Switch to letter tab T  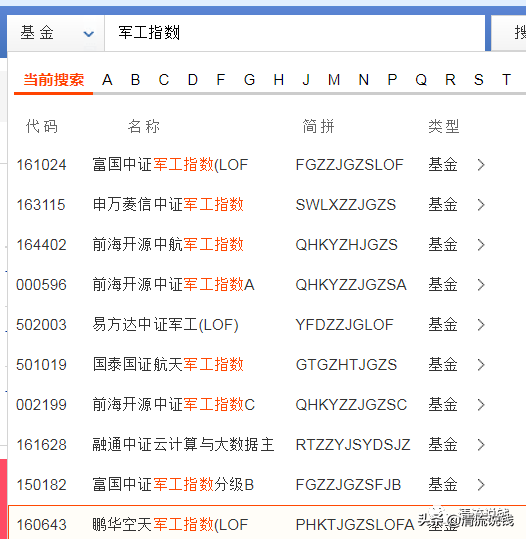(x=506, y=80)
